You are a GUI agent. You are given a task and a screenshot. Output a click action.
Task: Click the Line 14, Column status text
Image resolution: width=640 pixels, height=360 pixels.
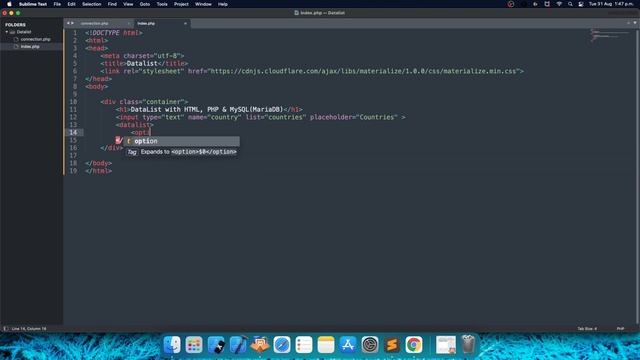(x=29, y=329)
